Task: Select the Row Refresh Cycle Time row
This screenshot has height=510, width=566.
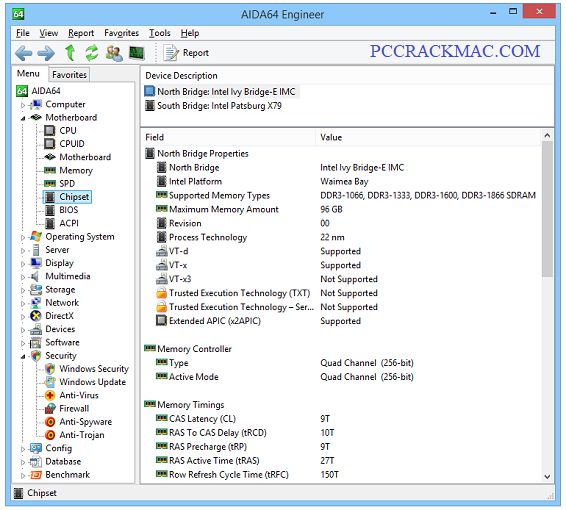Action: (341, 475)
